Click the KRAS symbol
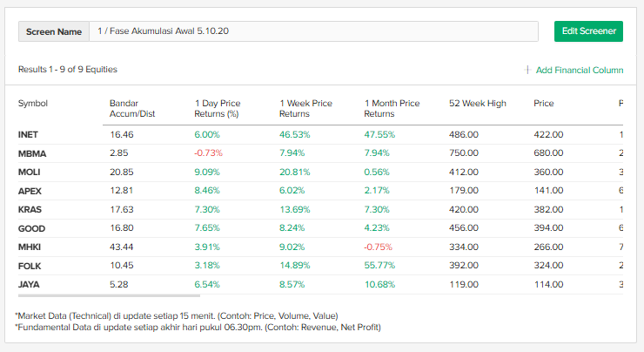 click(30, 210)
